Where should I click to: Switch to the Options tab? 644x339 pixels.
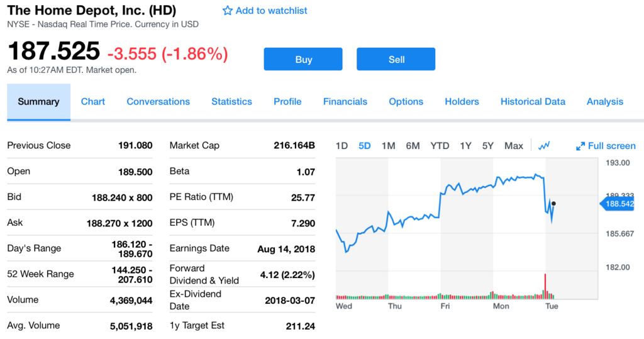(x=406, y=102)
